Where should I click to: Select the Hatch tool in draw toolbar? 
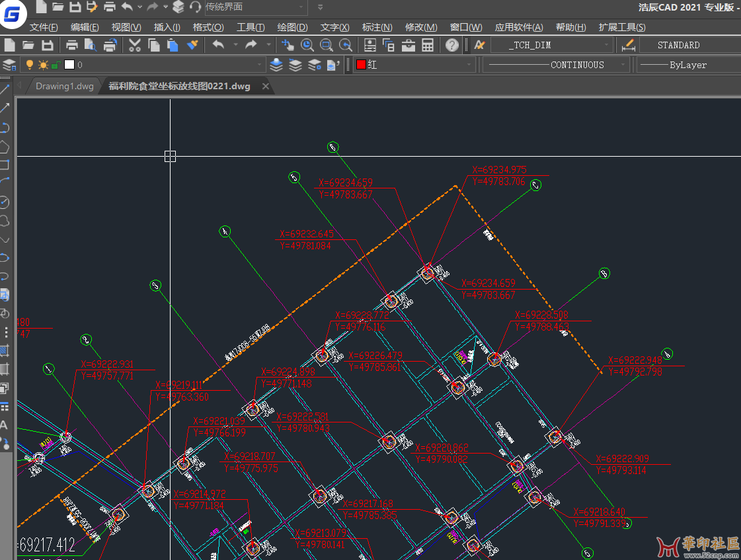tap(5, 350)
